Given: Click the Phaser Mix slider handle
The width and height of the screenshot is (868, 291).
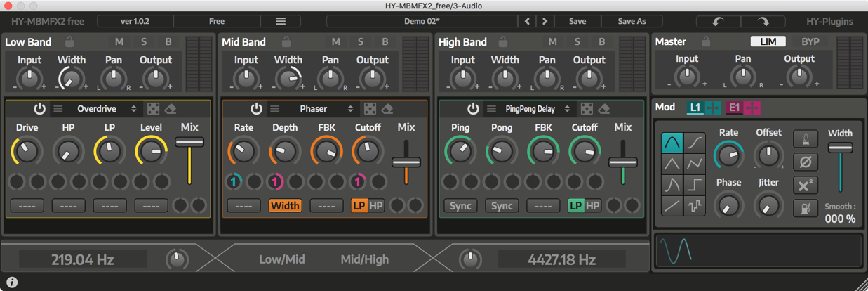Looking at the screenshot, I should pos(406,162).
